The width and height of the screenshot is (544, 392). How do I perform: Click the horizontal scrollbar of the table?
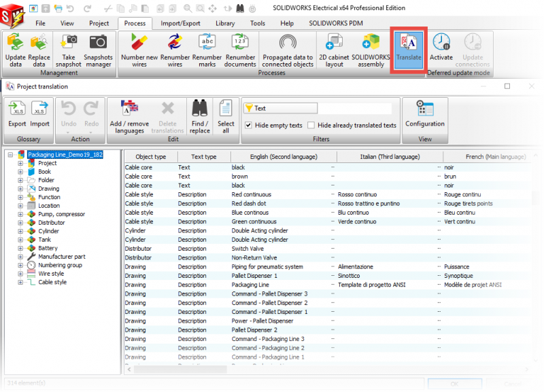tap(180, 370)
